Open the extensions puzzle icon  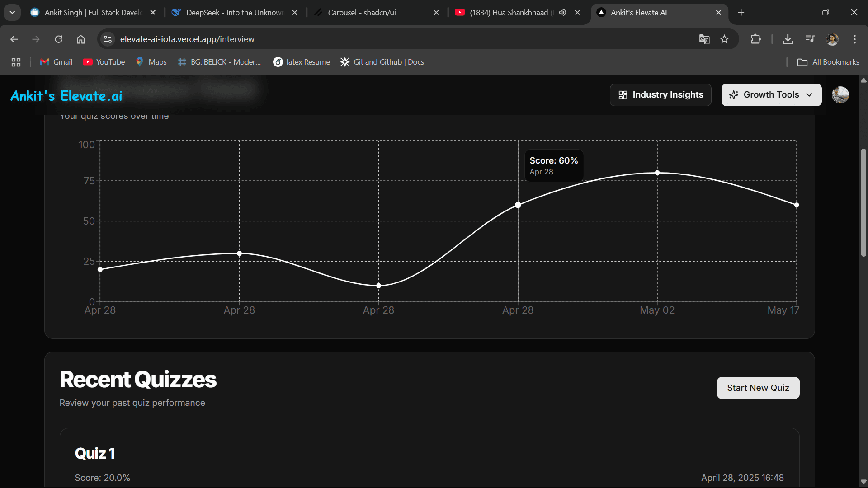coord(755,39)
